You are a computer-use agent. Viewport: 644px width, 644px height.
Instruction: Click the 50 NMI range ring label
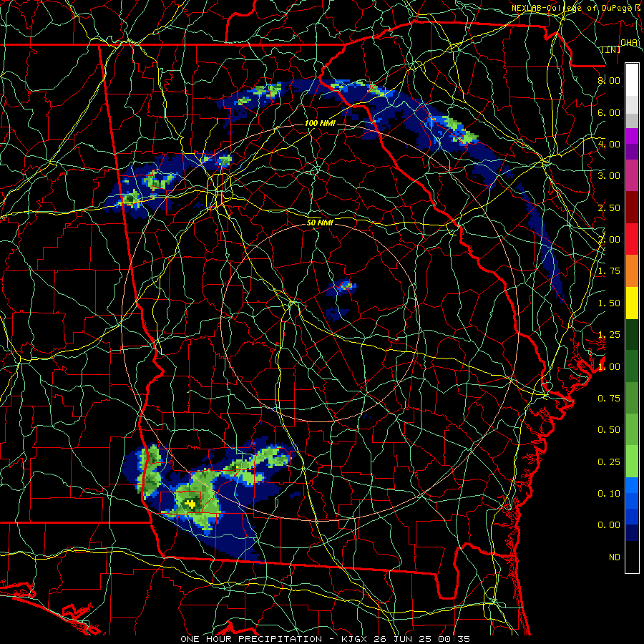pyautogui.click(x=320, y=223)
